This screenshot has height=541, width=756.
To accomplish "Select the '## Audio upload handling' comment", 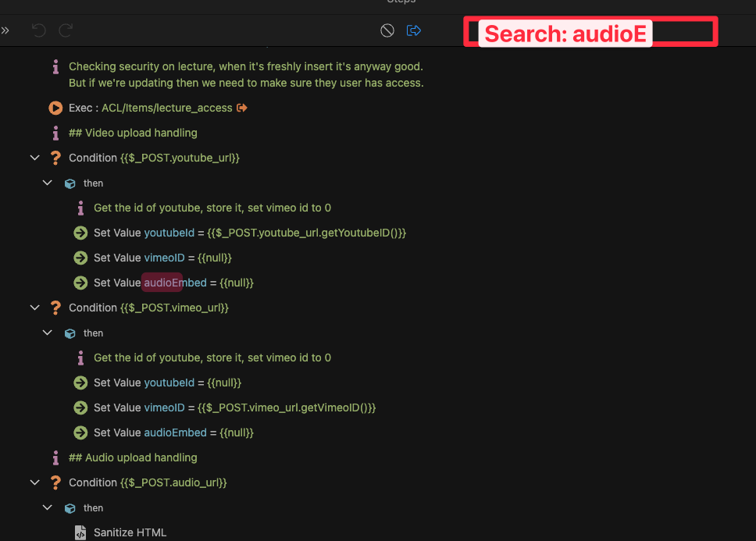I will tap(133, 457).
